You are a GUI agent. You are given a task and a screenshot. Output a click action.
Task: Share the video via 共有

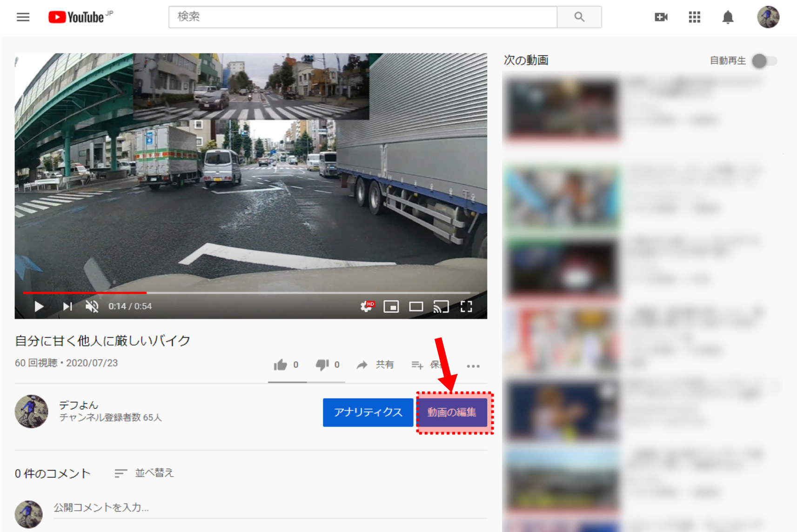[x=375, y=365]
